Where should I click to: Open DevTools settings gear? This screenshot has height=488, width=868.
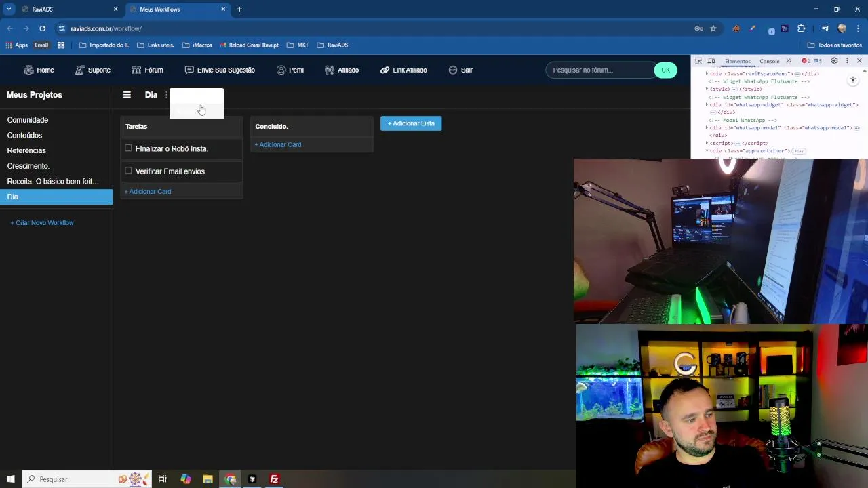tap(835, 61)
